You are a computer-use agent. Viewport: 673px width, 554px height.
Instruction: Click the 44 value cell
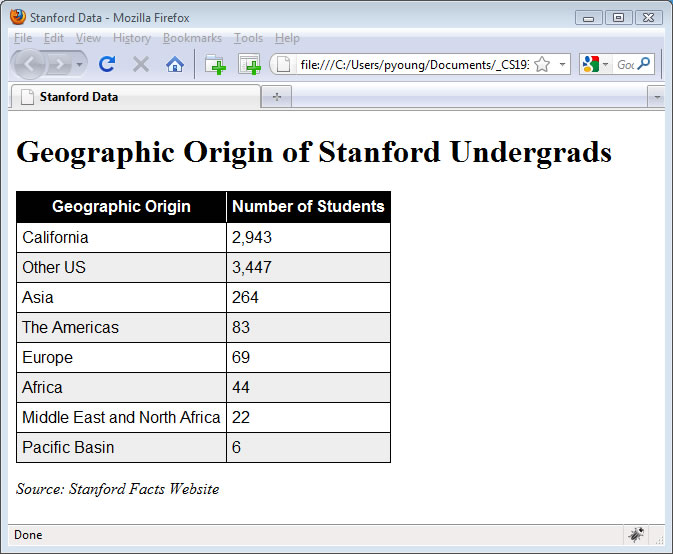pyautogui.click(x=308, y=387)
